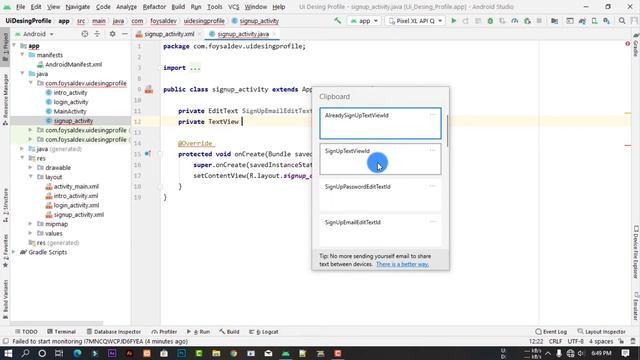Collapse the app module node

click(x=15, y=46)
